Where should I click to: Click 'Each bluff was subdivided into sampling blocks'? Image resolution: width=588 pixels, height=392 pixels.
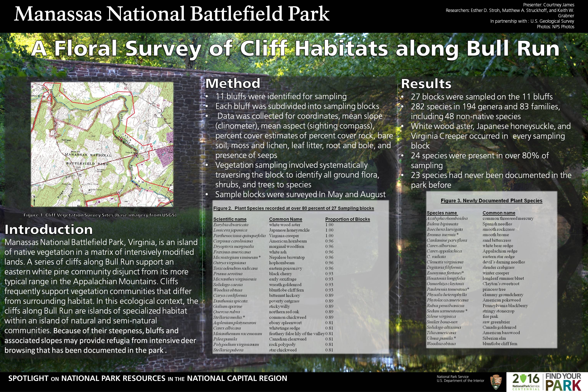pos(297,106)
